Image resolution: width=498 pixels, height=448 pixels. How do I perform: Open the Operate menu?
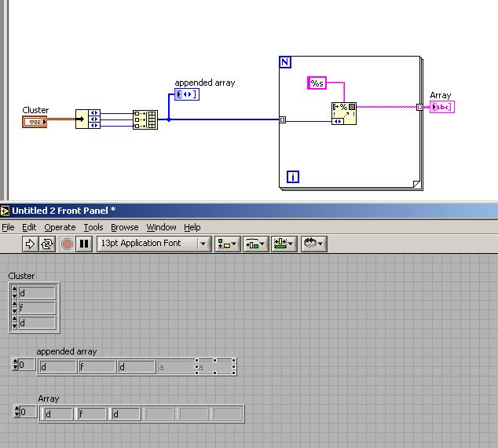pos(60,227)
